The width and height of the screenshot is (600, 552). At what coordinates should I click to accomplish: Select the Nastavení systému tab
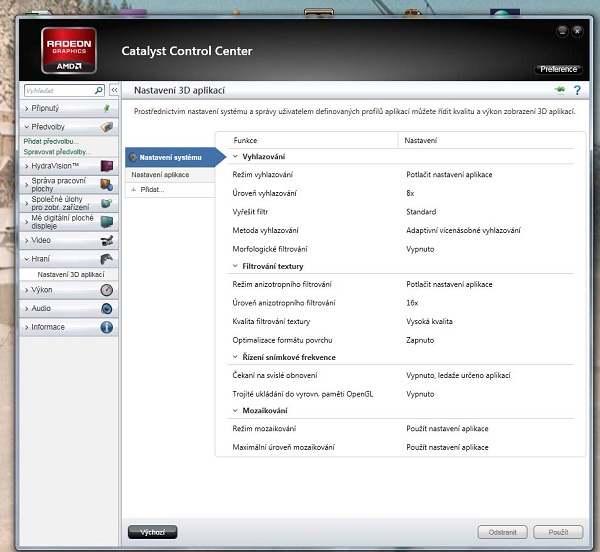170,157
